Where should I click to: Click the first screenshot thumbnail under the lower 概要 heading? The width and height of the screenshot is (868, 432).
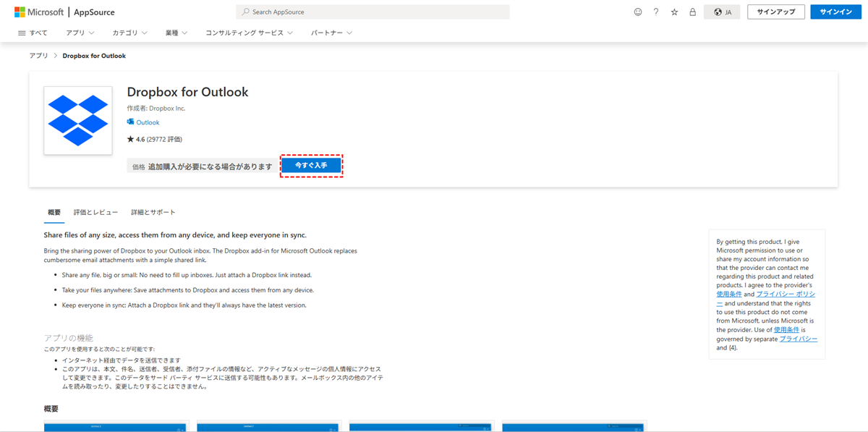116,427
